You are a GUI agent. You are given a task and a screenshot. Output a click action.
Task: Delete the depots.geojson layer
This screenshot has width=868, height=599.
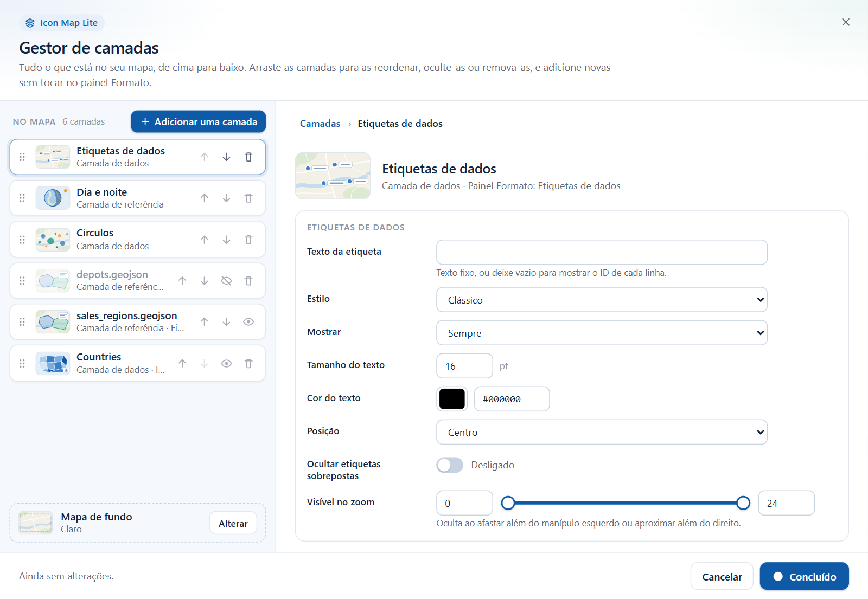pos(248,281)
